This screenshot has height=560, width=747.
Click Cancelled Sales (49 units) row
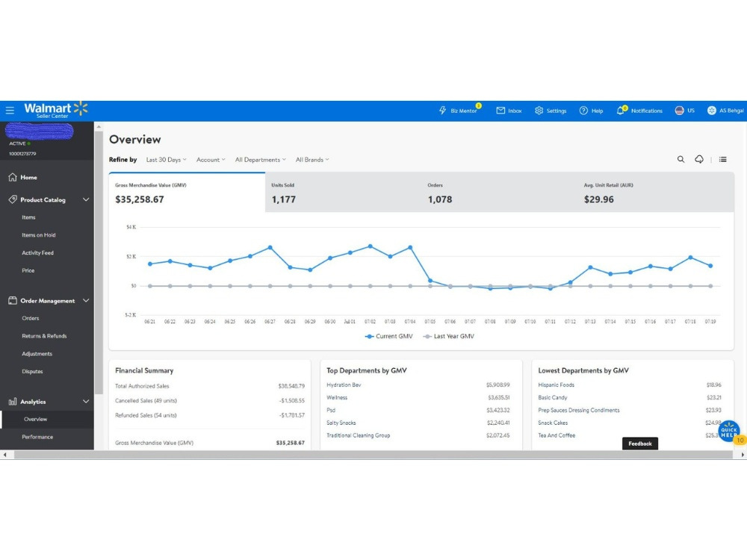[x=210, y=400]
